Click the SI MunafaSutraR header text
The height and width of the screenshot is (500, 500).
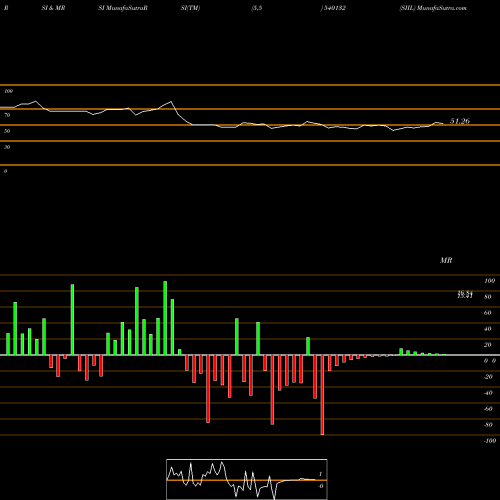click(x=123, y=8)
